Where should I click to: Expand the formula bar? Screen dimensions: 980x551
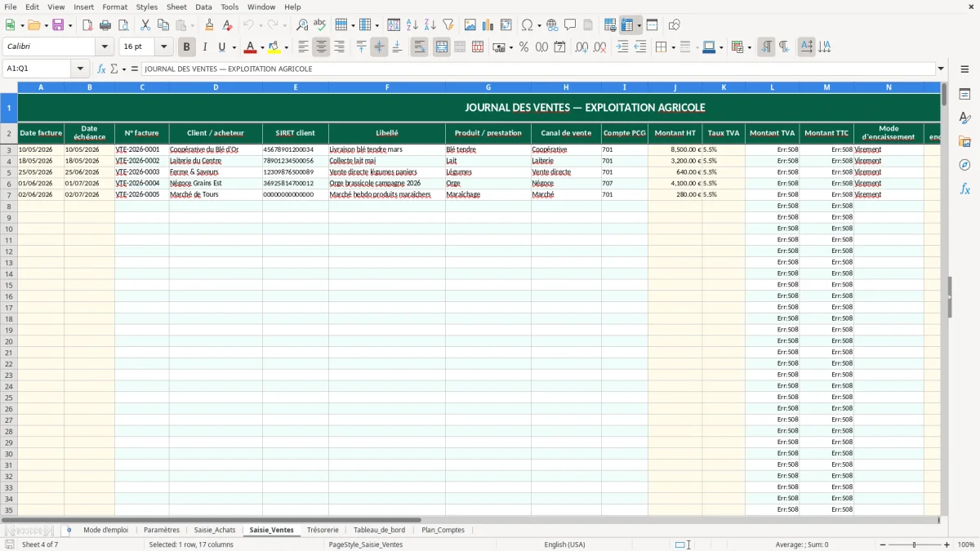(x=941, y=69)
